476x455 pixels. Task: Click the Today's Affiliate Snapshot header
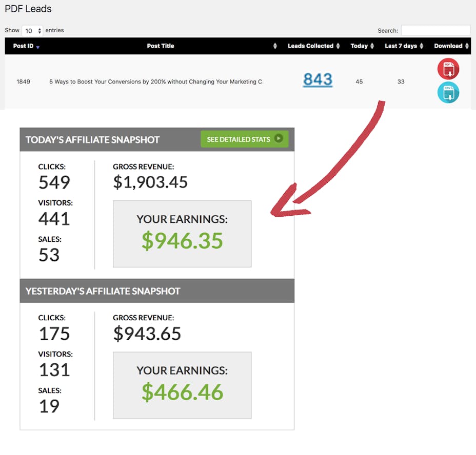pyautogui.click(x=93, y=140)
